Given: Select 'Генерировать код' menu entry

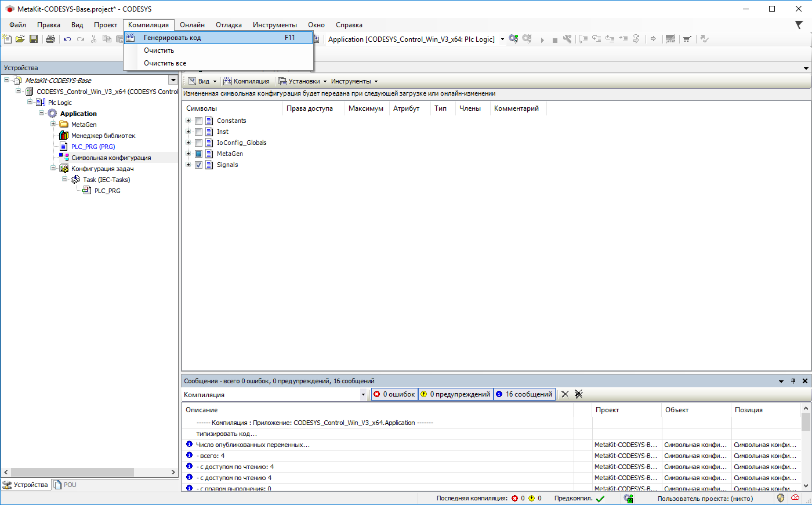Looking at the screenshot, I should 219,38.
